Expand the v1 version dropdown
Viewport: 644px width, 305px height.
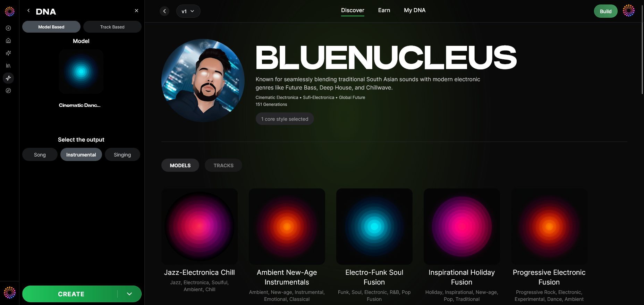tap(188, 11)
